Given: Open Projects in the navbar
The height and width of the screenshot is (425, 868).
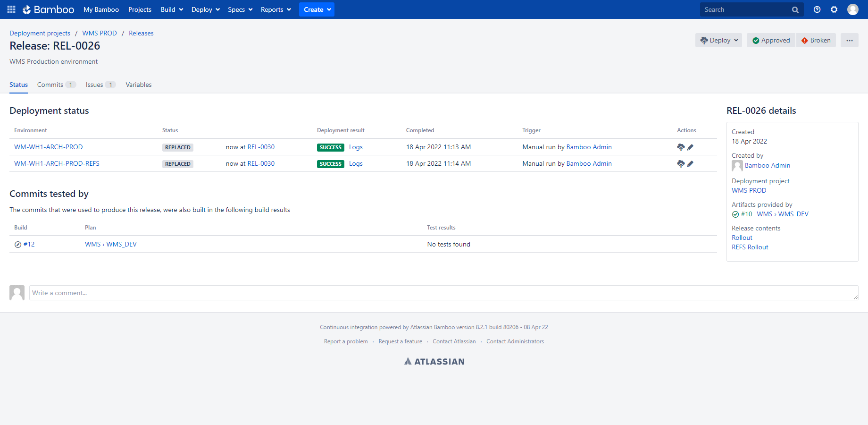Looking at the screenshot, I should point(140,9).
